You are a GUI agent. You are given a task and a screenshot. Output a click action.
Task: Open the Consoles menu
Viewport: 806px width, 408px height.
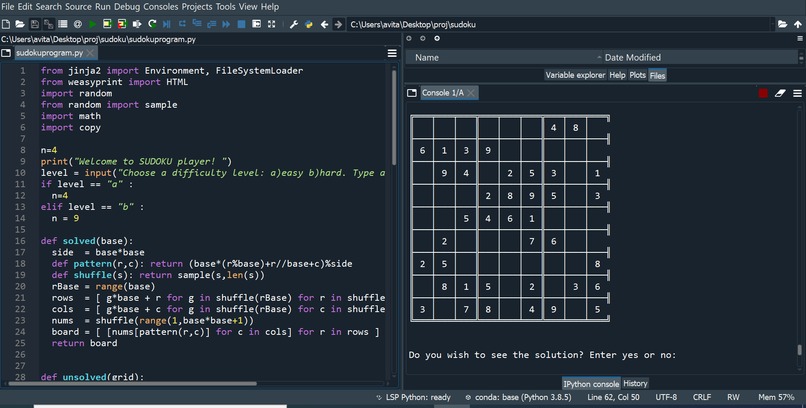[x=160, y=7]
